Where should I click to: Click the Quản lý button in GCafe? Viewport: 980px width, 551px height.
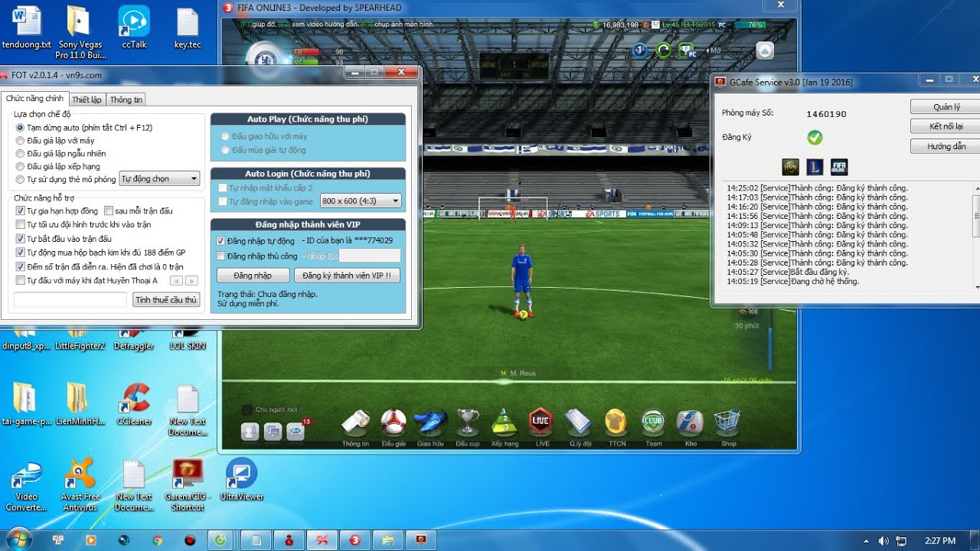[x=946, y=107]
